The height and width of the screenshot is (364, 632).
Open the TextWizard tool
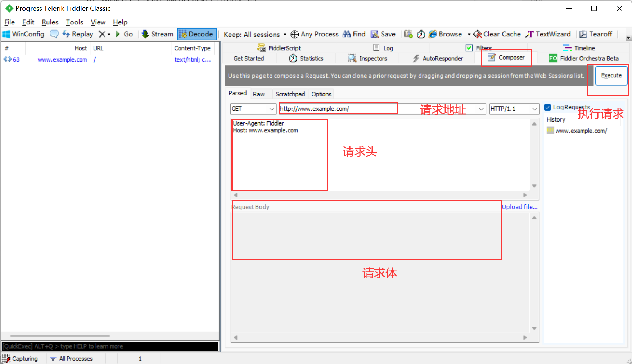(x=548, y=34)
